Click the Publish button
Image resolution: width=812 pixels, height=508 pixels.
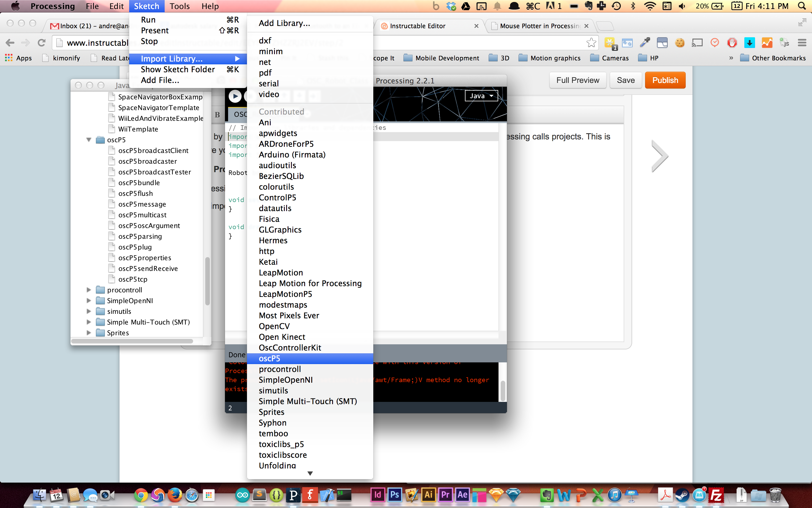(x=665, y=80)
